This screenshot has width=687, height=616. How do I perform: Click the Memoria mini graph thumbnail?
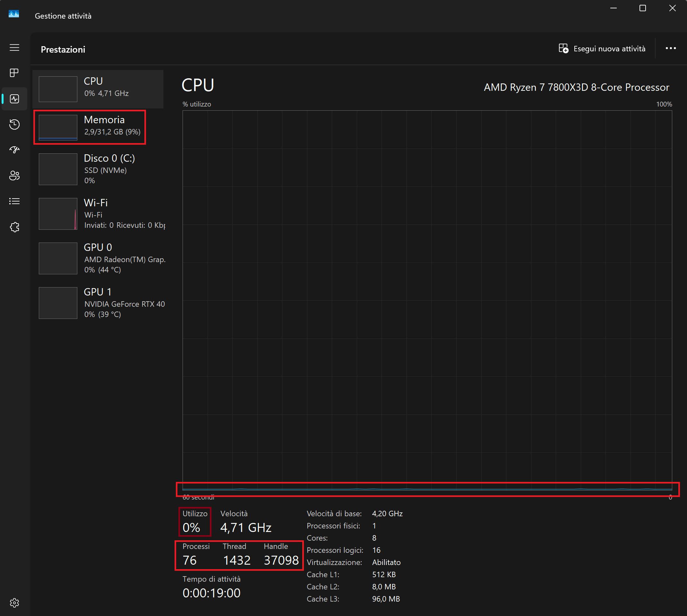click(x=58, y=127)
